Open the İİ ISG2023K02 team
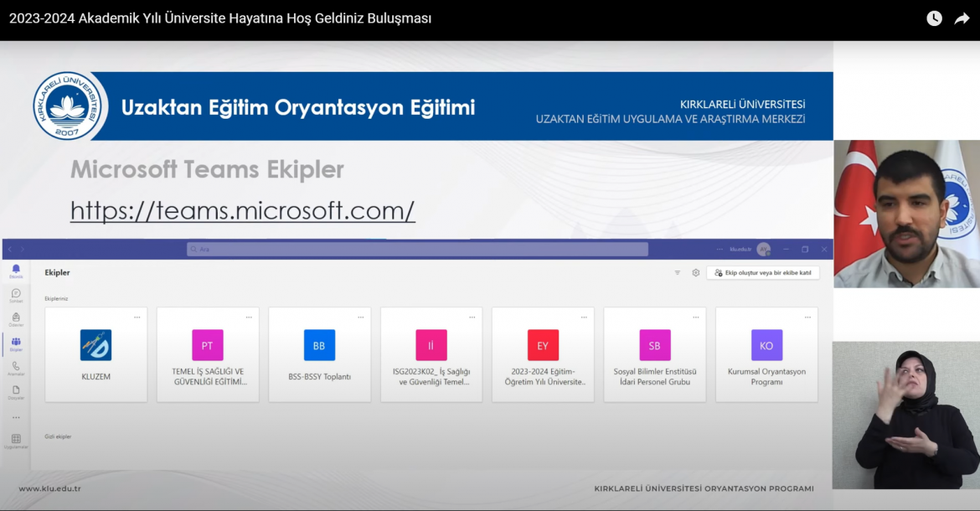Screen dimensions: 980x511 tap(431, 354)
